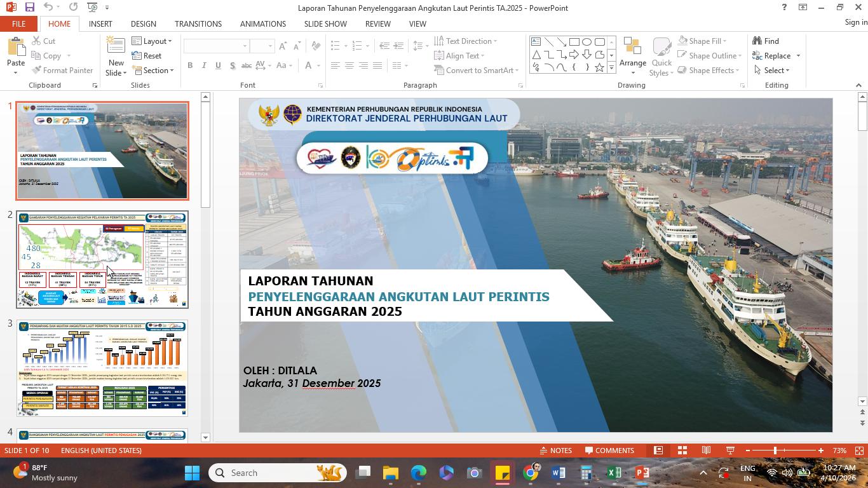Reset the slide layout

[x=147, y=56]
